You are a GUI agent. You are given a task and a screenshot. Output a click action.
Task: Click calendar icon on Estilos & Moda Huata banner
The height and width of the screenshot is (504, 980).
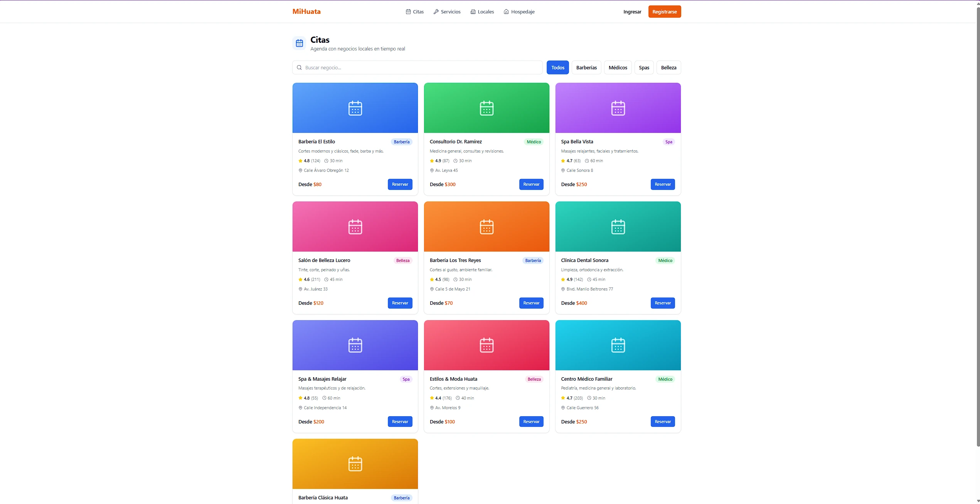point(487,345)
